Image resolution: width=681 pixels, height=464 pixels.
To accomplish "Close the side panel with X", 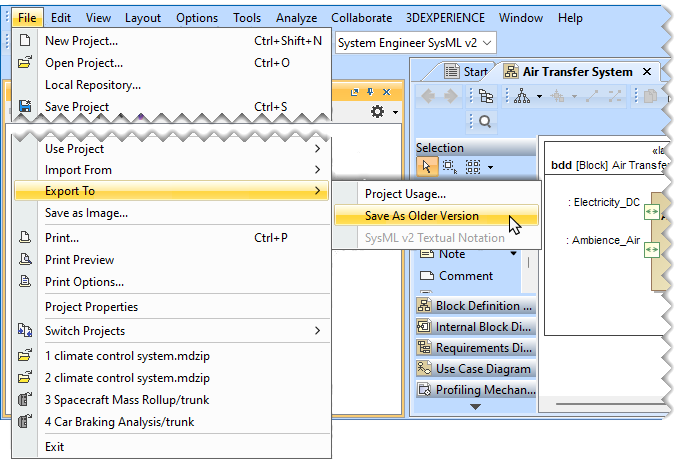I will 387,92.
